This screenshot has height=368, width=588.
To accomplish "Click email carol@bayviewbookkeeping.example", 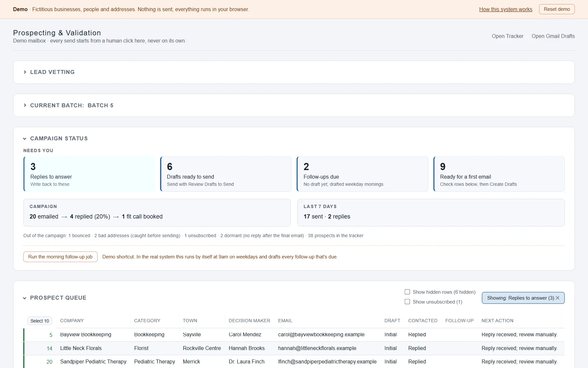I will (321, 335).
